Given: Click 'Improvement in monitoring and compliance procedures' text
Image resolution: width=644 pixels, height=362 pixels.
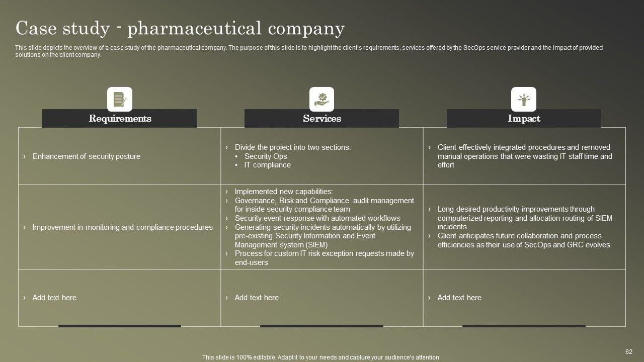Looking at the screenshot, I should click(122, 227).
